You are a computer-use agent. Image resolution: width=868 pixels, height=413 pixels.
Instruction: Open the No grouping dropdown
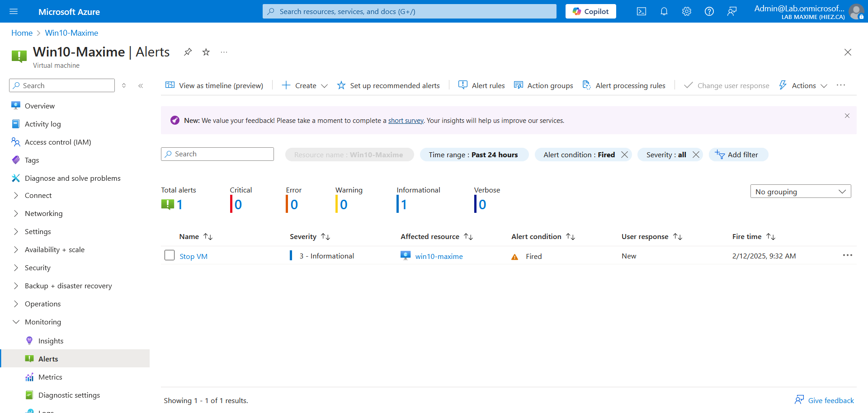[800, 192]
